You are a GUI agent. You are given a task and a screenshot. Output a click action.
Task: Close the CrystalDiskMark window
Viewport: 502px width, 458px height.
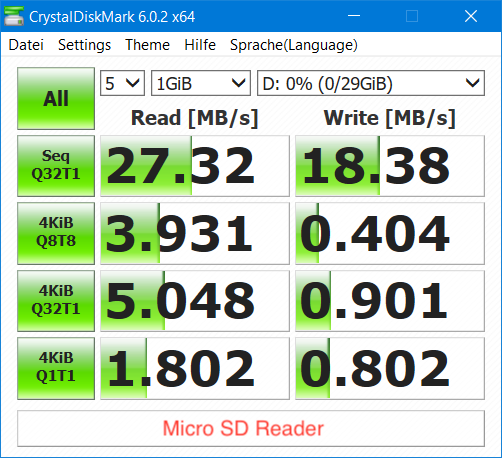coord(471,16)
